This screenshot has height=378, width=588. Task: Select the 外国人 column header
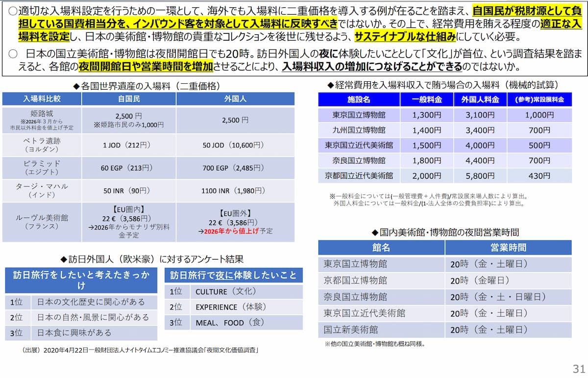pos(235,99)
